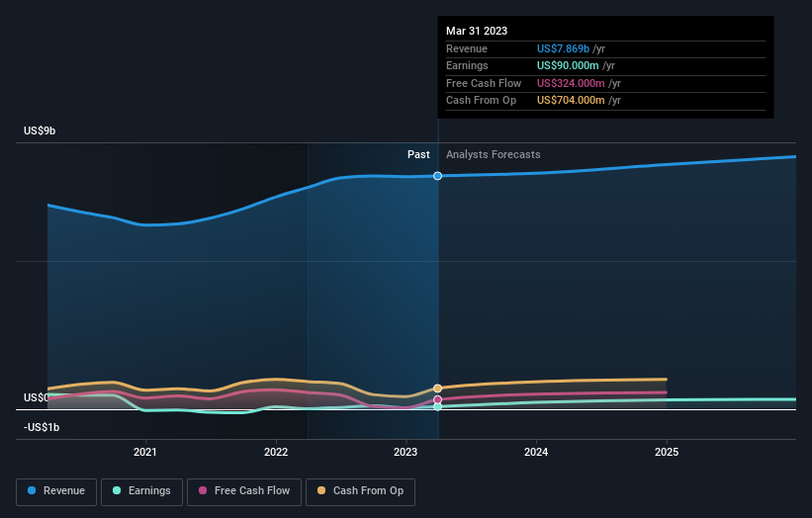Click the Earnings row label in tooltip
The width and height of the screenshot is (812, 518).
pyautogui.click(x=467, y=65)
